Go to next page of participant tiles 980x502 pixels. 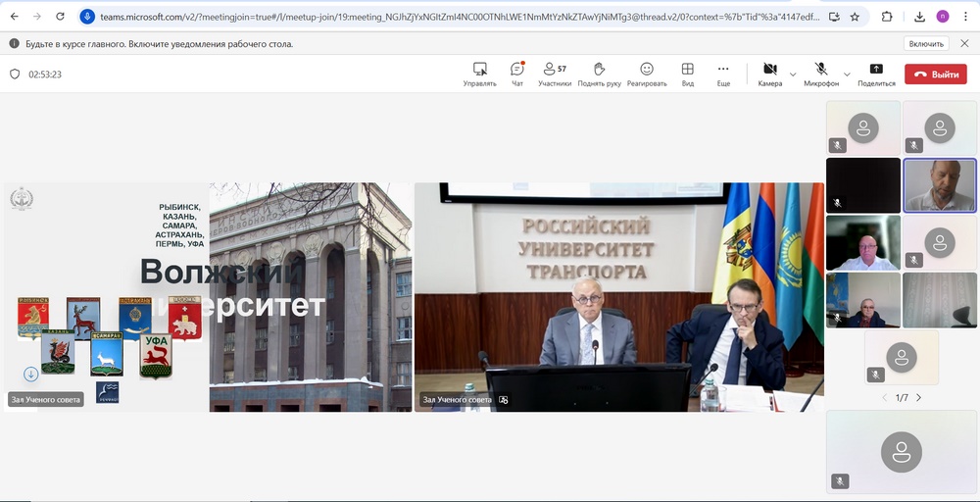[919, 398]
